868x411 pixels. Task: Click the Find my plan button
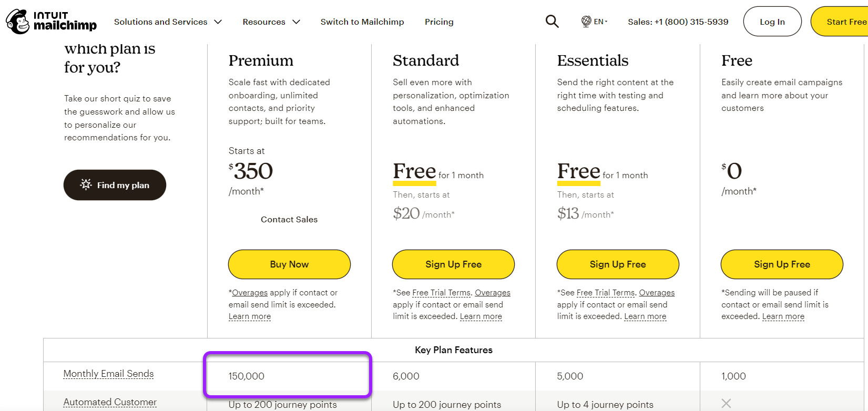tap(115, 185)
